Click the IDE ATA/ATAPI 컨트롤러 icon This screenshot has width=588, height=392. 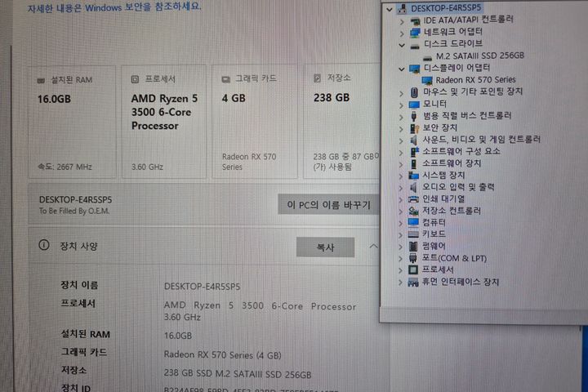pyautogui.click(x=415, y=21)
